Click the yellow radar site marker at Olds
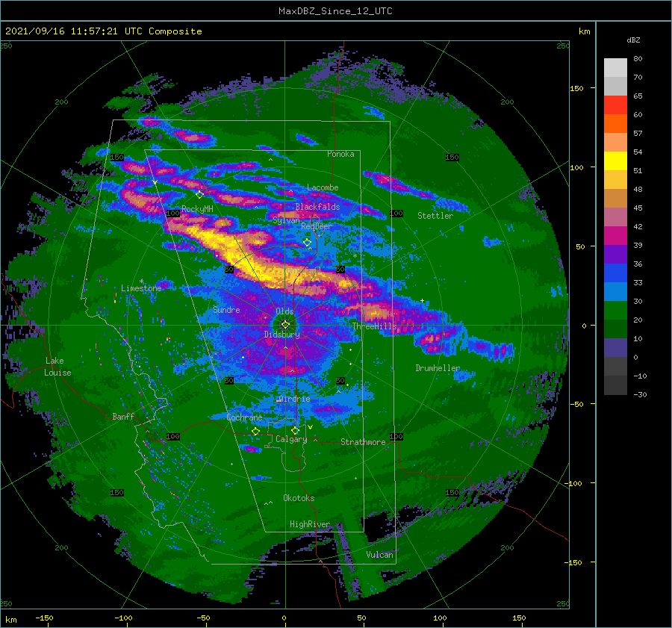This screenshot has width=672, height=628. tap(285, 325)
